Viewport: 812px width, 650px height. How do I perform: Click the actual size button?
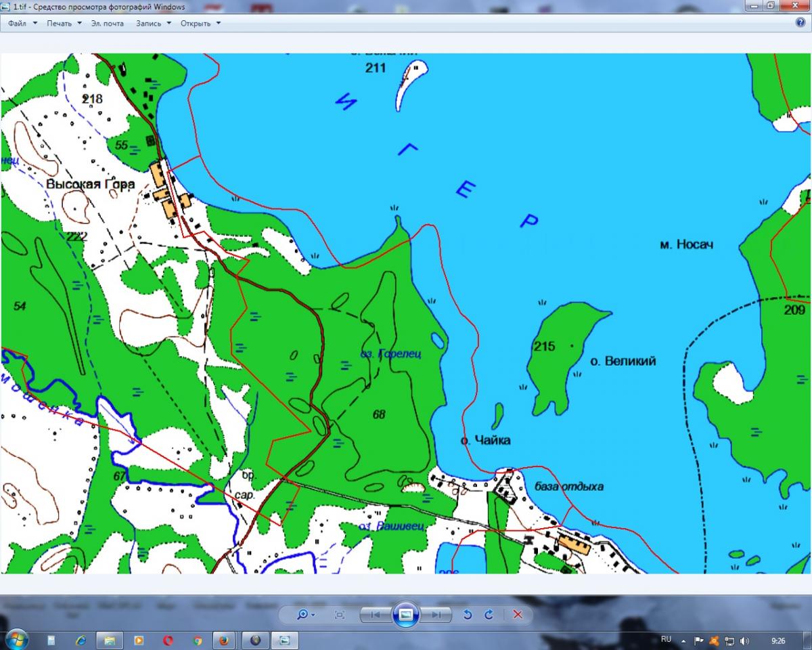pos(340,614)
